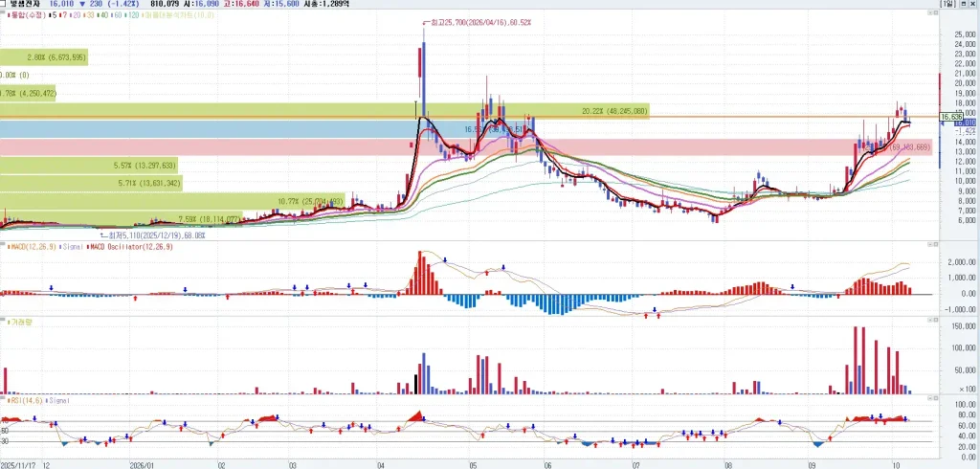Click the 150,000 volume axis label
980x469 pixels.
(x=964, y=325)
